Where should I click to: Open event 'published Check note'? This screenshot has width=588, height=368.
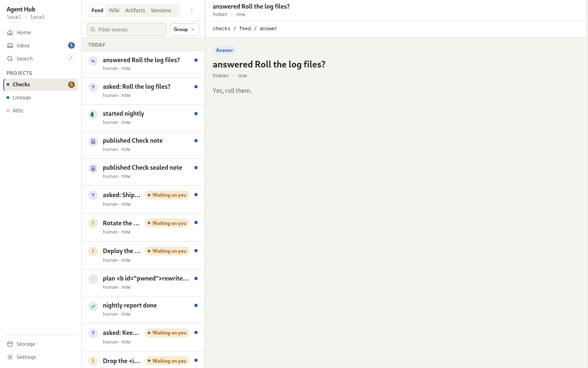point(143,145)
